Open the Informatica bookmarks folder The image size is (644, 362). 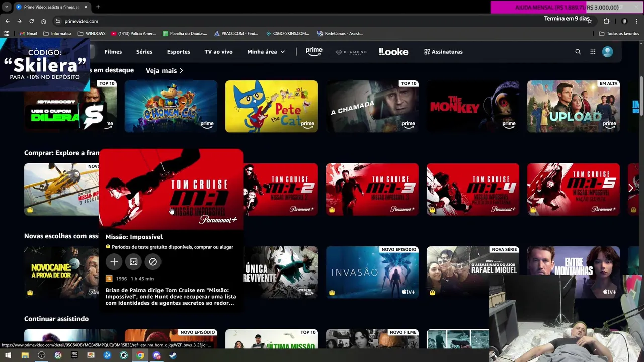click(x=57, y=33)
